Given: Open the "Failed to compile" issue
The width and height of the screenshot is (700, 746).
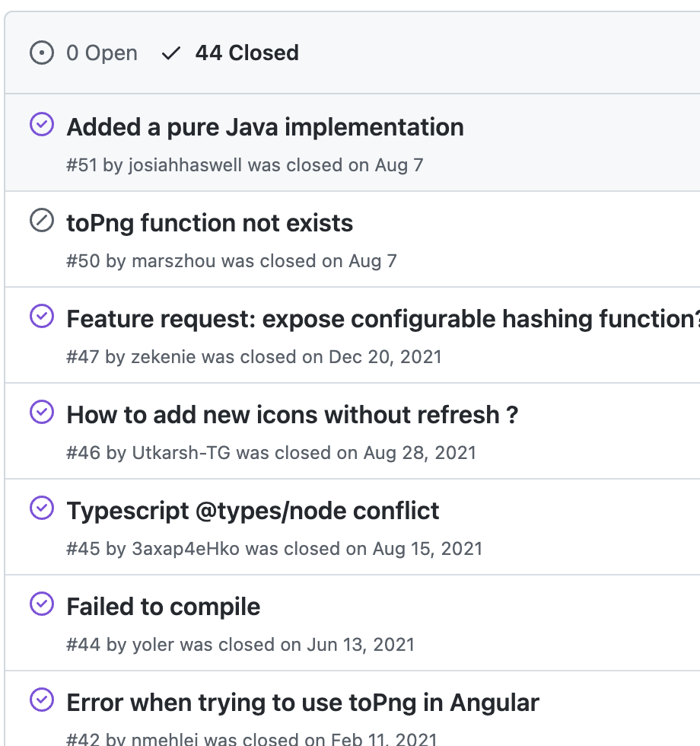Looking at the screenshot, I should [164, 607].
